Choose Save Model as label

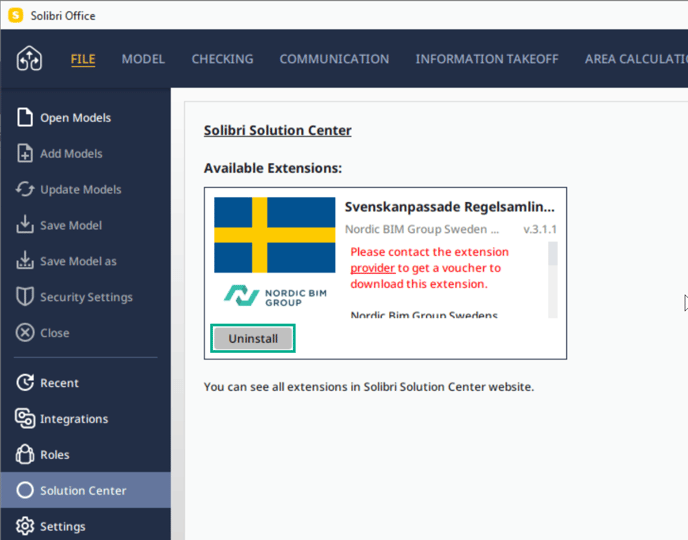point(79,261)
